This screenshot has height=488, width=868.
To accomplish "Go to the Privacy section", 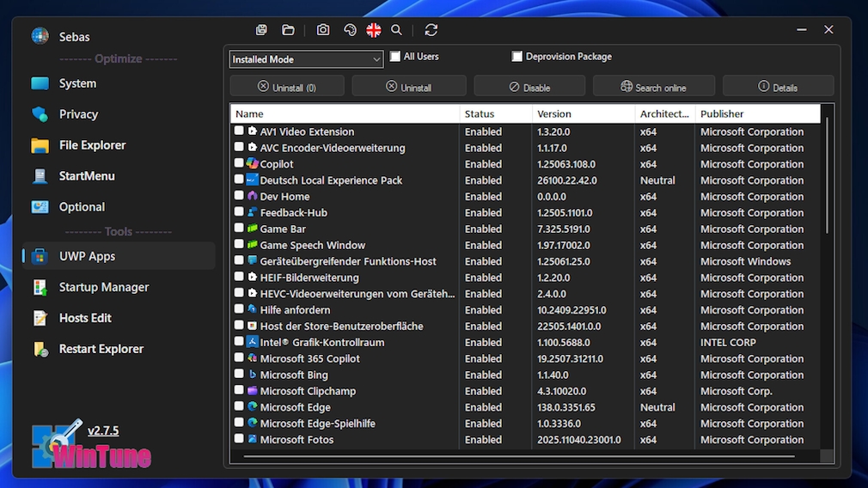I will pos(78,114).
